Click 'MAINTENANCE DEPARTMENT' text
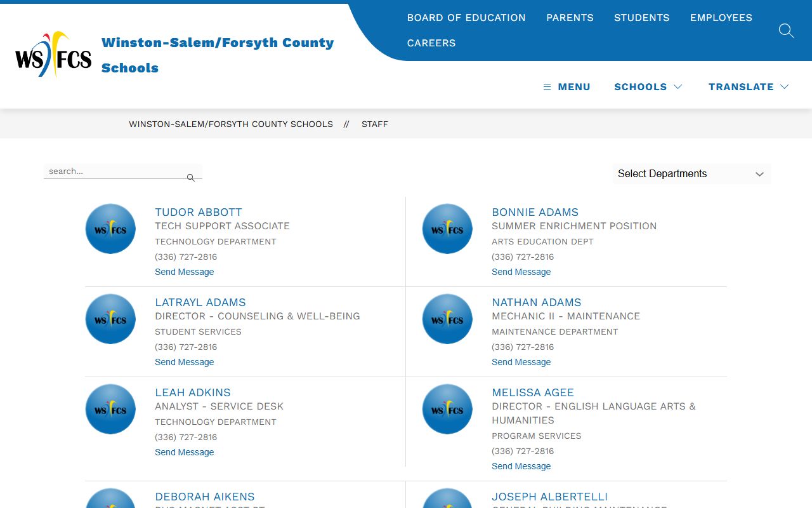Viewport: 812px width, 508px height. tap(554, 332)
